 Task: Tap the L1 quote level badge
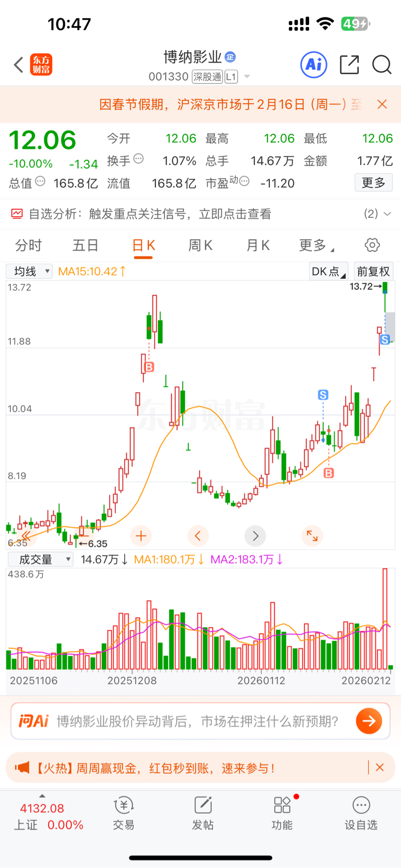click(x=231, y=77)
